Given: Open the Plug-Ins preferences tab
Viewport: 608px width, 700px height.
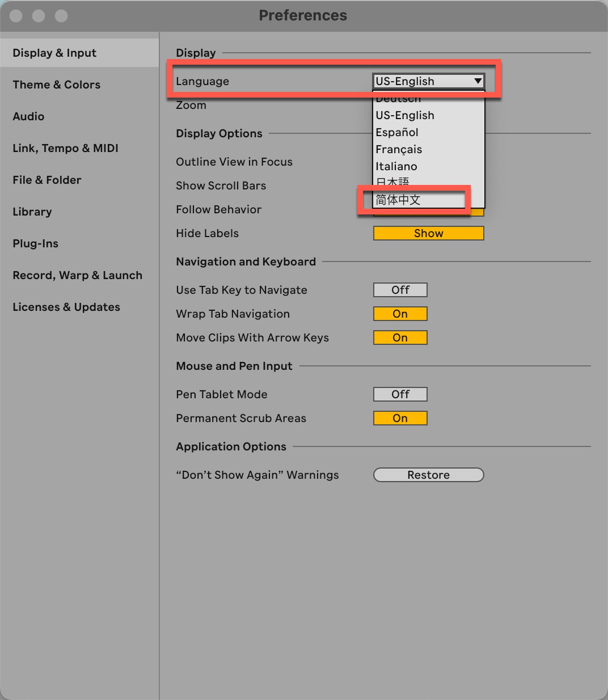Looking at the screenshot, I should pos(36,243).
